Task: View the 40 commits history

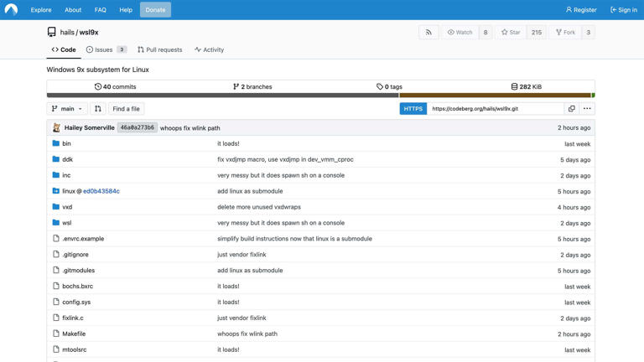Action: (115, 86)
